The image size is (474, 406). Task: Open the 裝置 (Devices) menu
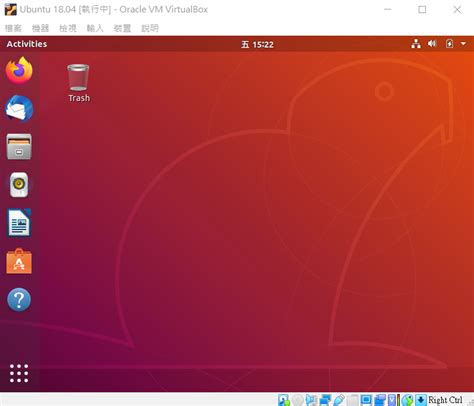(122, 28)
